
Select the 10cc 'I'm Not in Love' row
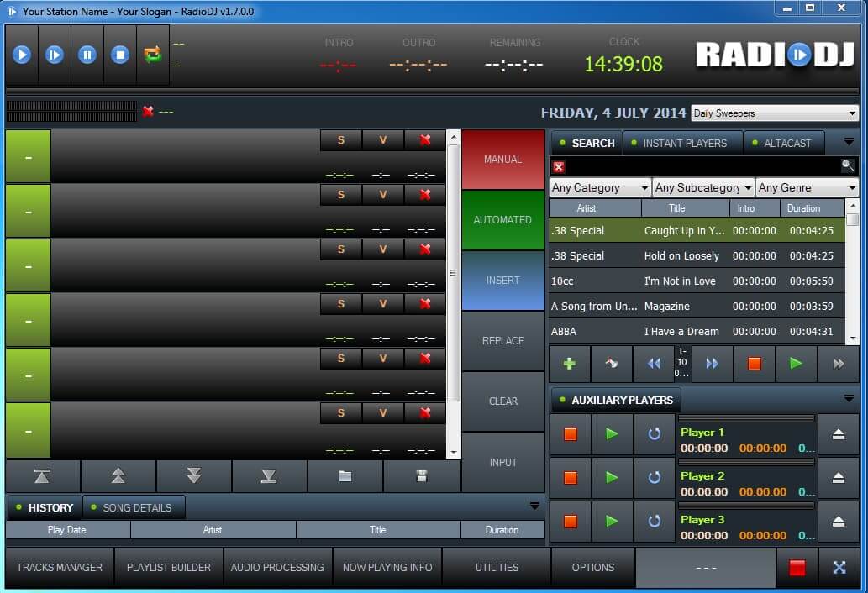point(697,281)
